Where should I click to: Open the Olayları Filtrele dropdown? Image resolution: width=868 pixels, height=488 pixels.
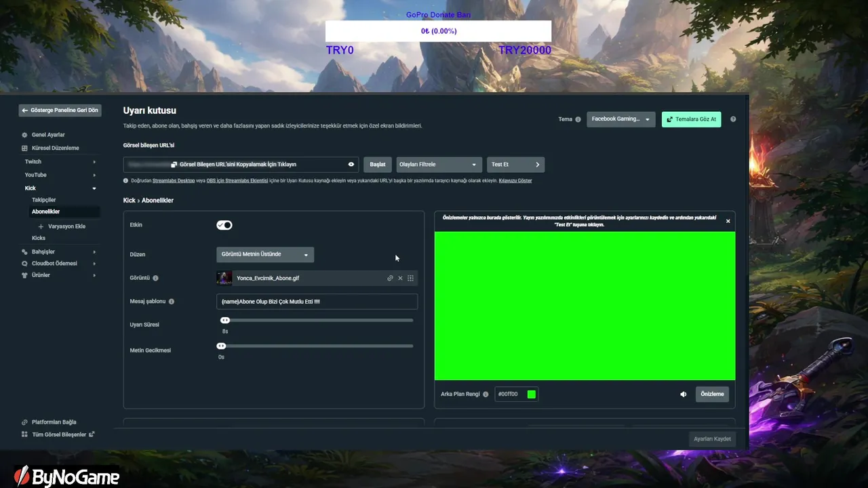(x=439, y=164)
